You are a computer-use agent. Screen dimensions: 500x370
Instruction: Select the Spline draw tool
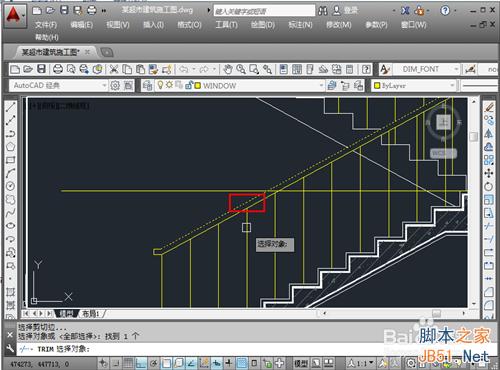pos(10,212)
